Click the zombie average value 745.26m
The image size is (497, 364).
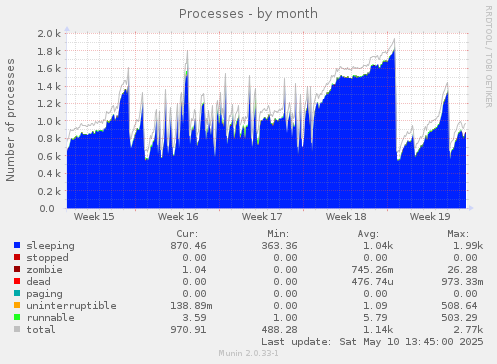point(372,270)
